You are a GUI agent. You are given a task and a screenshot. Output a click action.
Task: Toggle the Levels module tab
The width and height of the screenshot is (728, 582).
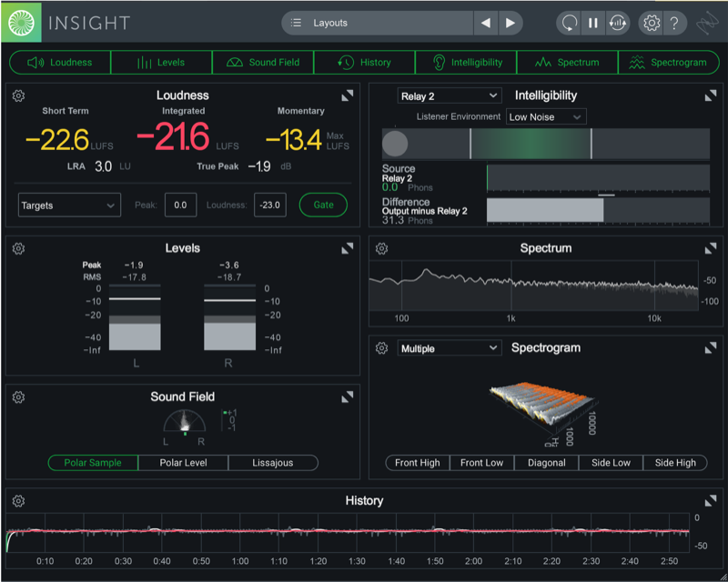point(161,62)
